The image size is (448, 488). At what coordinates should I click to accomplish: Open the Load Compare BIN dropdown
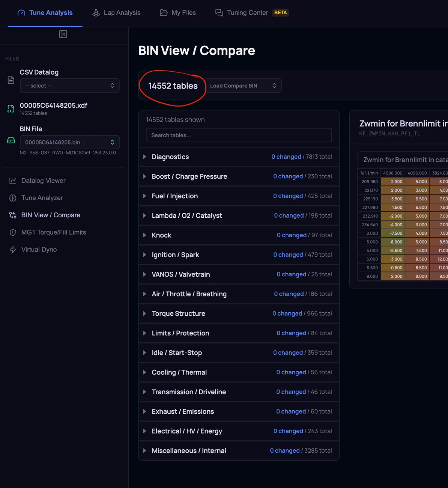pyautogui.click(x=243, y=86)
